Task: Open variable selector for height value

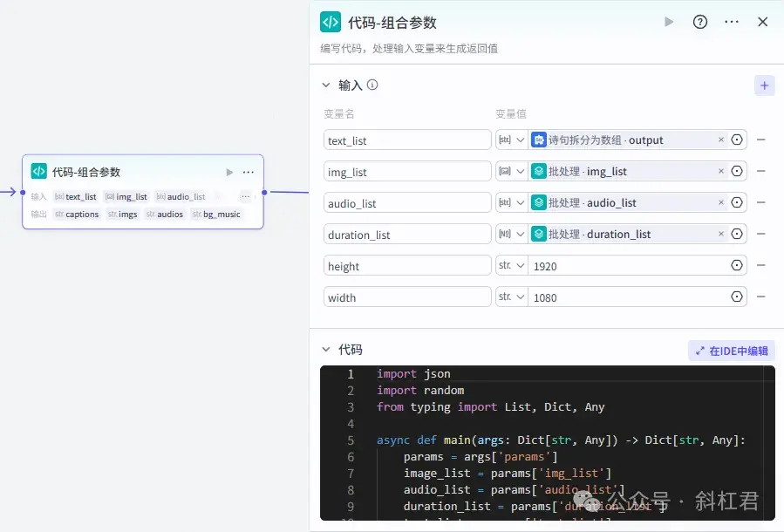Action: [x=737, y=265]
